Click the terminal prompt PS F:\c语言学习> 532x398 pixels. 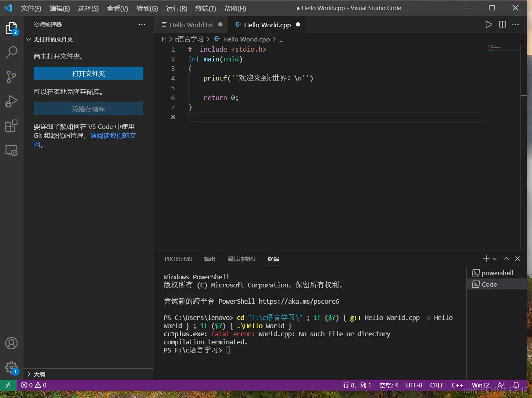coord(193,350)
